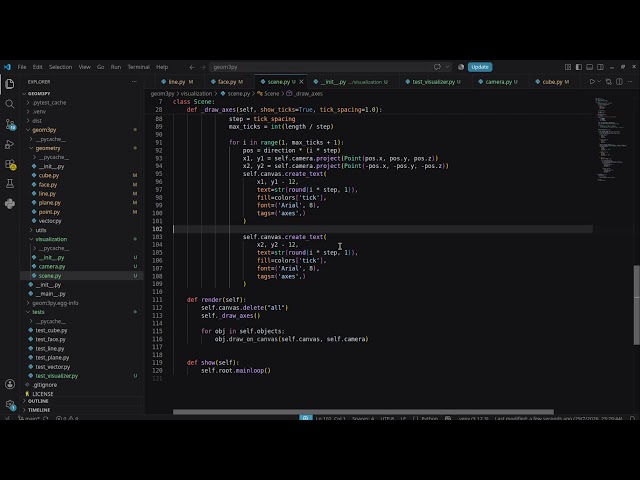
Task: Switch to the line.py tab
Action: click(x=177, y=82)
